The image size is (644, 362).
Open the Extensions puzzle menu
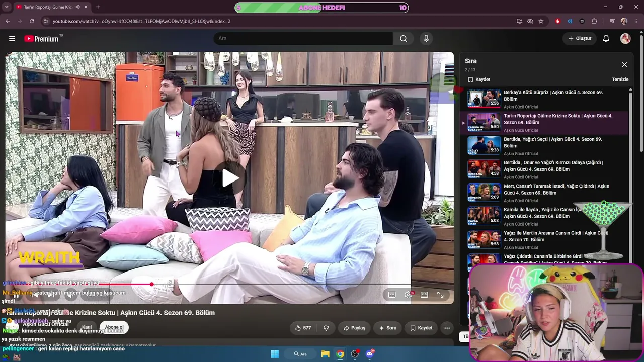click(594, 21)
